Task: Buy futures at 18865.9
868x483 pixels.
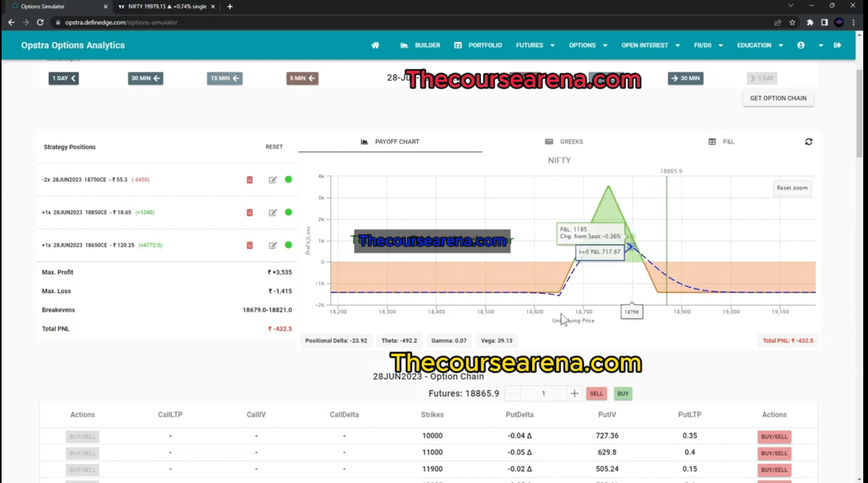Action: pyautogui.click(x=623, y=393)
